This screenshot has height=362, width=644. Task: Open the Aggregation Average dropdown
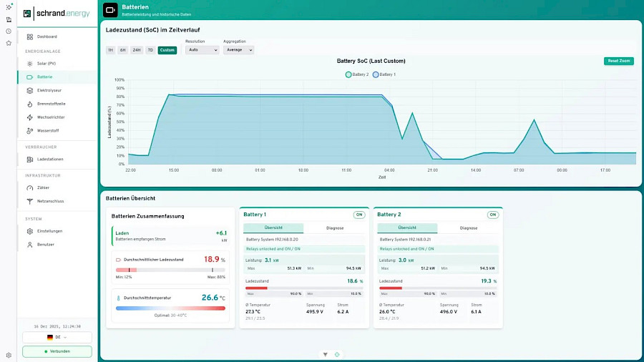tap(238, 49)
